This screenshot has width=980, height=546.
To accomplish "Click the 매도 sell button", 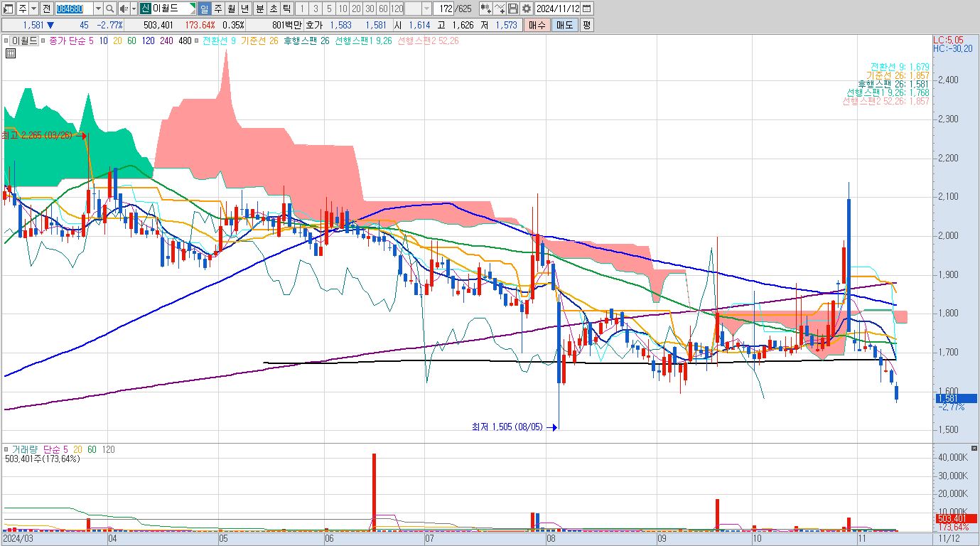I will pos(564,25).
